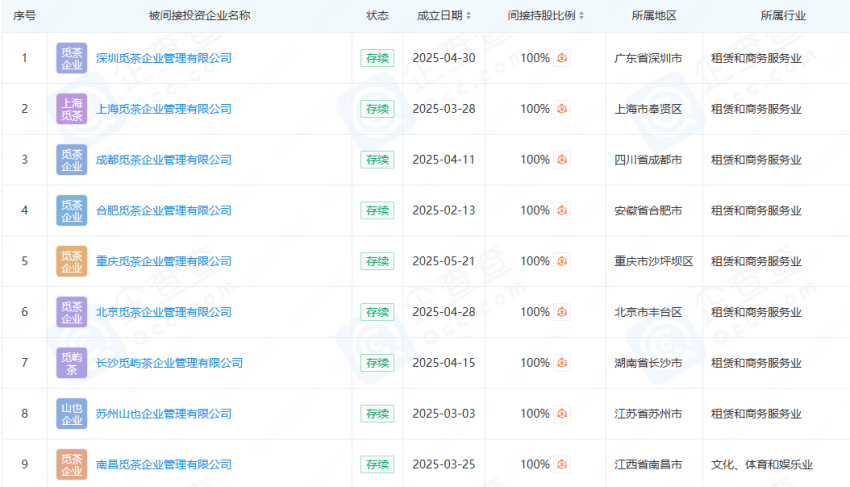Click the 被间接投资企业名称 column header
The width and height of the screenshot is (850, 487).
[199, 16]
